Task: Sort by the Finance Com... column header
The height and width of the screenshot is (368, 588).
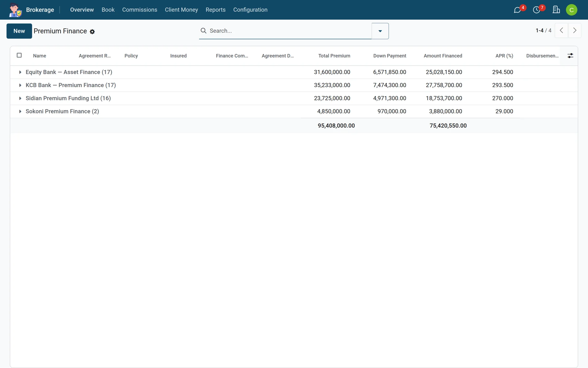Action: (x=232, y=56)
